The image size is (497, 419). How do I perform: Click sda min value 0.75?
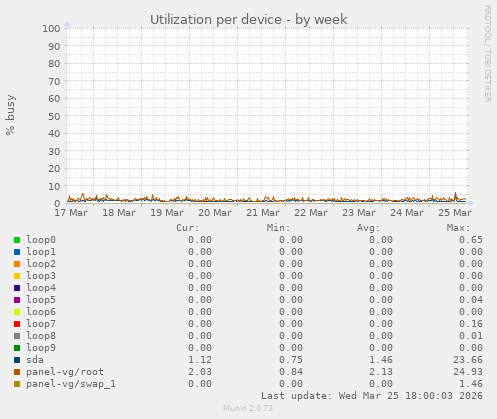tap(291, 360)
